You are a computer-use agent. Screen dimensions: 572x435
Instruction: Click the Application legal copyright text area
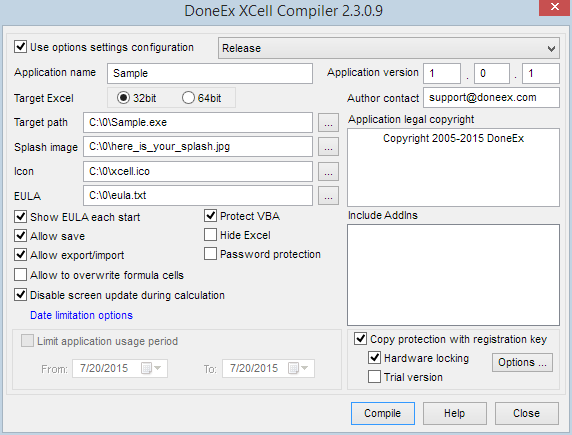(x=453, y=168)
